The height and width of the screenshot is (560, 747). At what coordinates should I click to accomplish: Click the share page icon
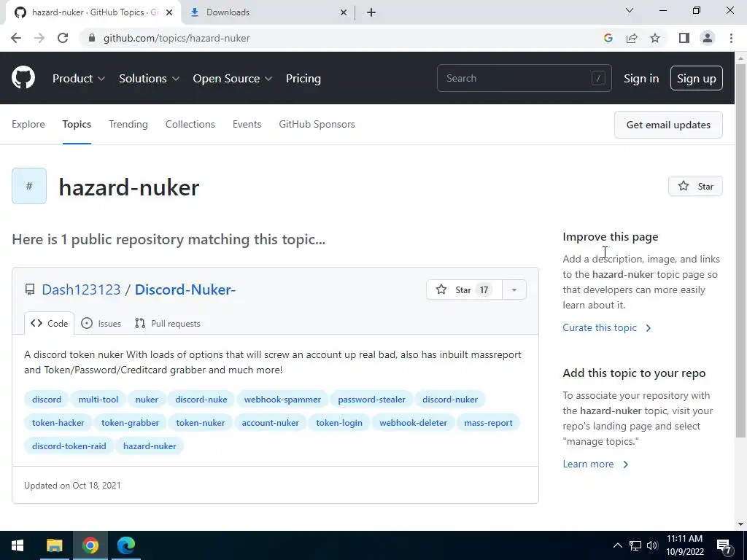632,38
